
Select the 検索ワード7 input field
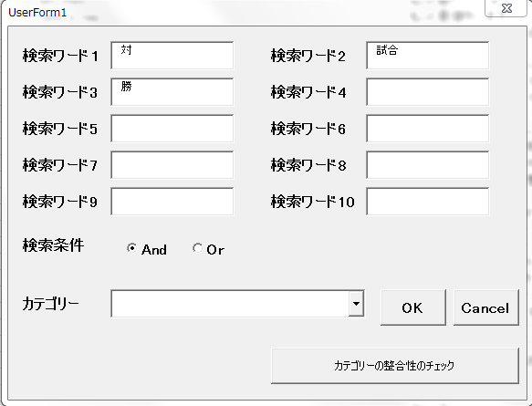pos(172,165)
